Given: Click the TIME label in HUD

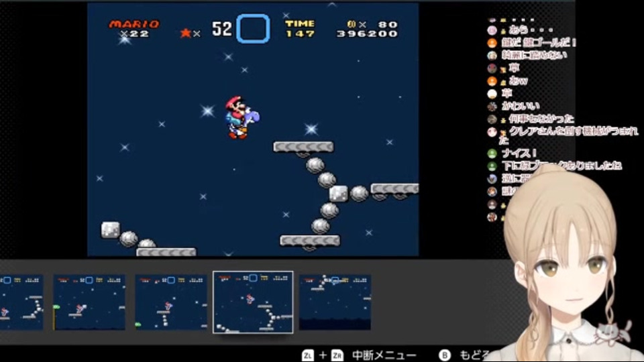Looking at the screenshot, I should (x=300, y=24).
